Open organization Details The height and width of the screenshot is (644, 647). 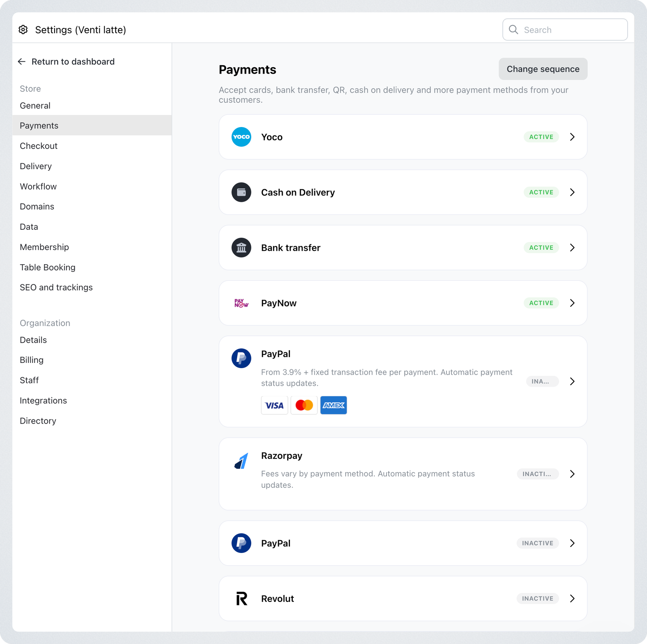click(92, 340)
